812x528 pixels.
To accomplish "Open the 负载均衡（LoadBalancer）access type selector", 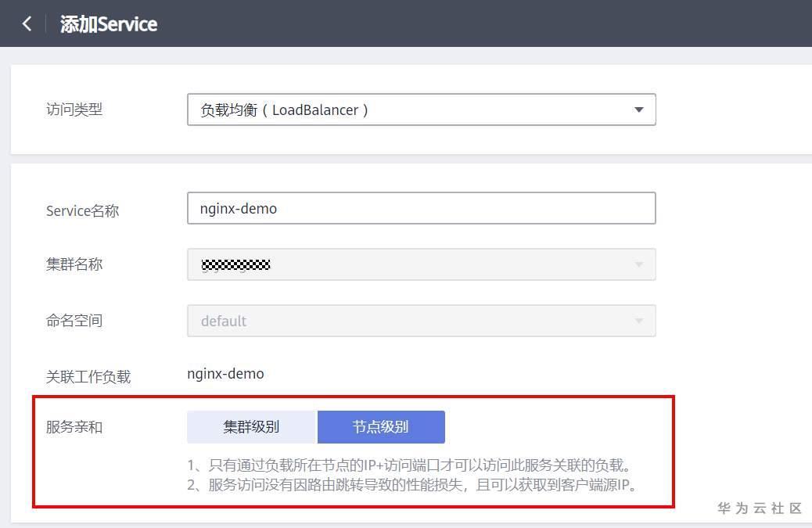I will click(x=421, y=110).
